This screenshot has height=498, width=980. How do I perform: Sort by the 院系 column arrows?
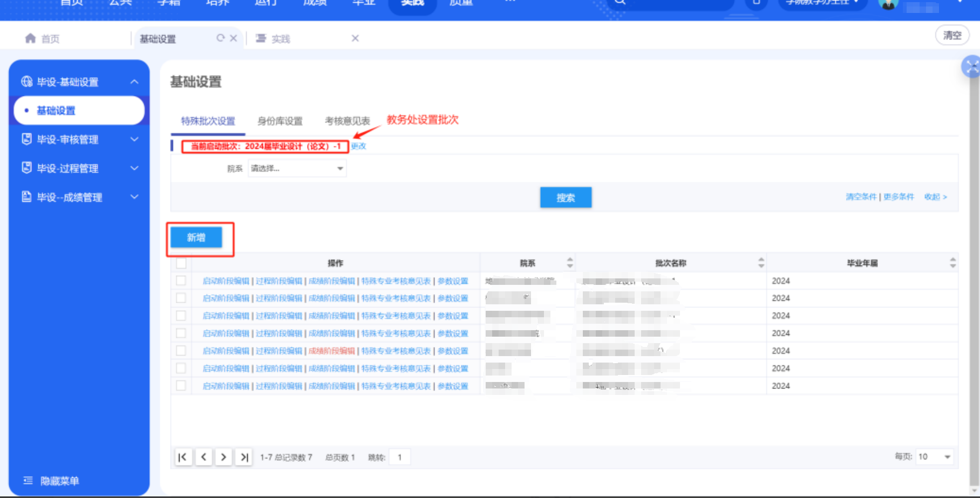(570, 263)
